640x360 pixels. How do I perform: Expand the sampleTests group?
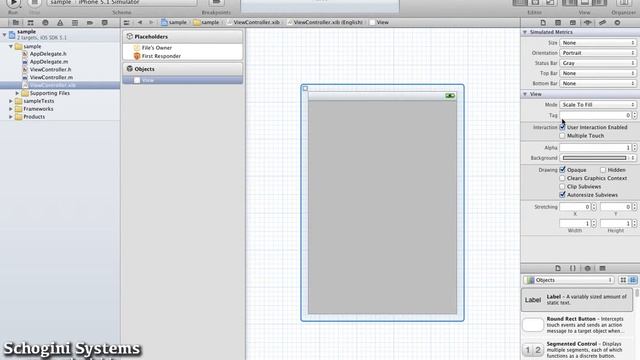[11, 101]
